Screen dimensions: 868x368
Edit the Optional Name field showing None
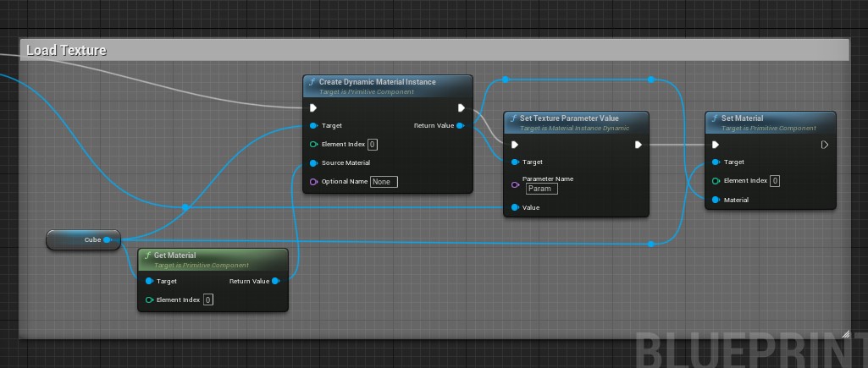[x=384, y=182]
